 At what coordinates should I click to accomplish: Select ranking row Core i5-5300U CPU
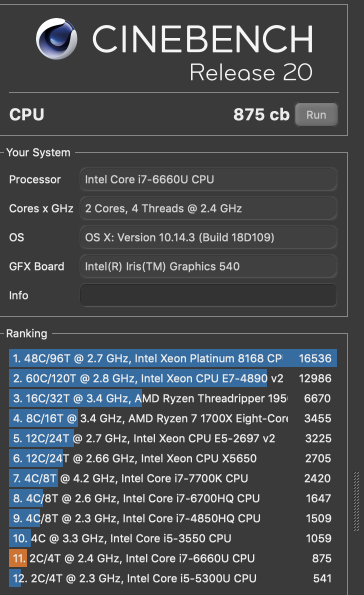coord(172,578)
